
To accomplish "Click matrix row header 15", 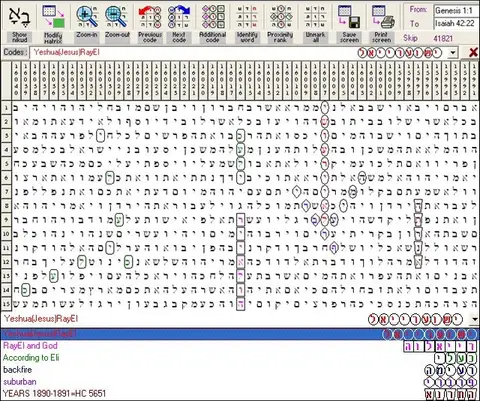I will point(6,304).
